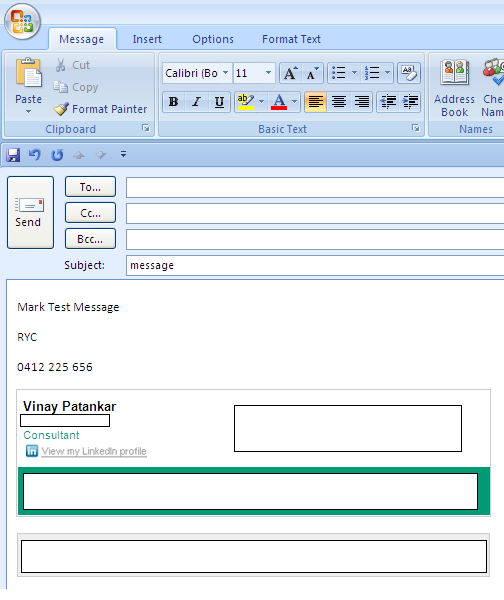Go to the previous item arrow

tap(79, 155)
